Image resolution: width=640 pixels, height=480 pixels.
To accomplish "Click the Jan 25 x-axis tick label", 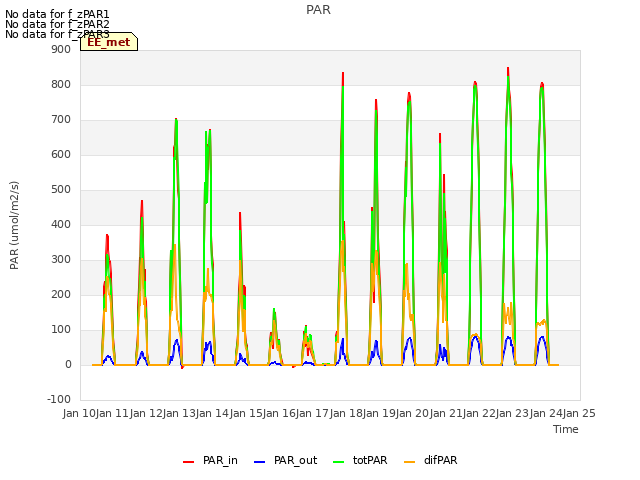I will 579,413.
